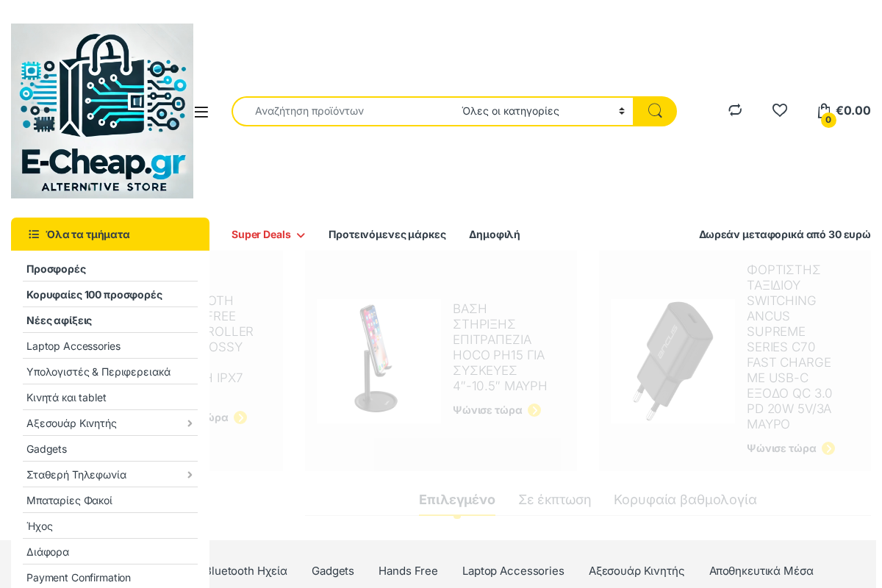Click the E-Cheap.gr store logo
This screenshot has height=588, width=882.
(x=102, y=111)
